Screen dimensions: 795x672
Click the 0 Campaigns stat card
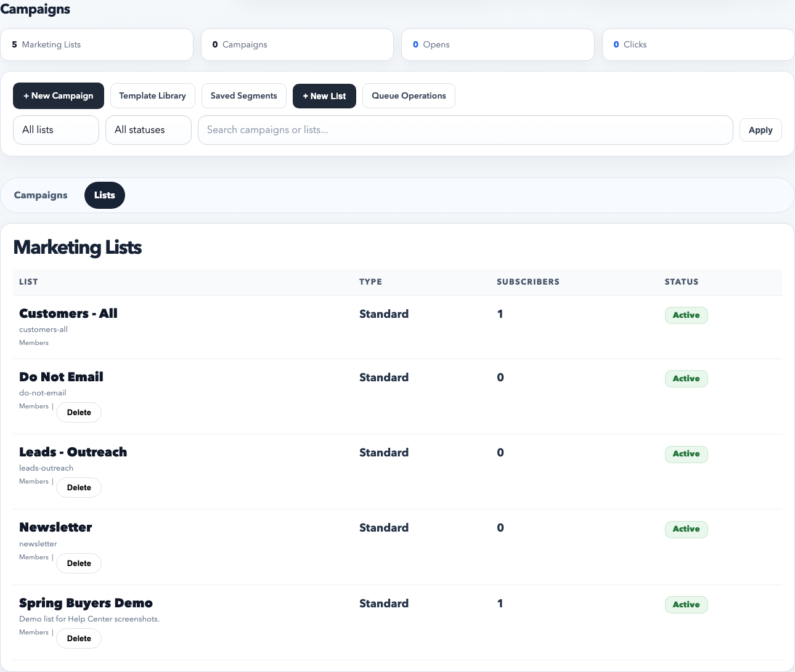click(297, 44)
